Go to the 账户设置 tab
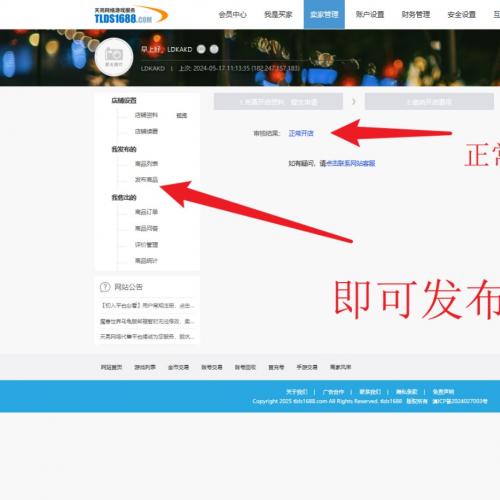The image size is (500, 500). [x=370, y=15]
